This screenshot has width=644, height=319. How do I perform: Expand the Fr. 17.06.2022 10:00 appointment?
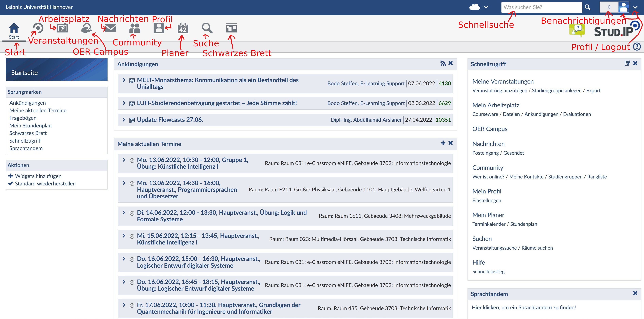[x=124, y=305]
